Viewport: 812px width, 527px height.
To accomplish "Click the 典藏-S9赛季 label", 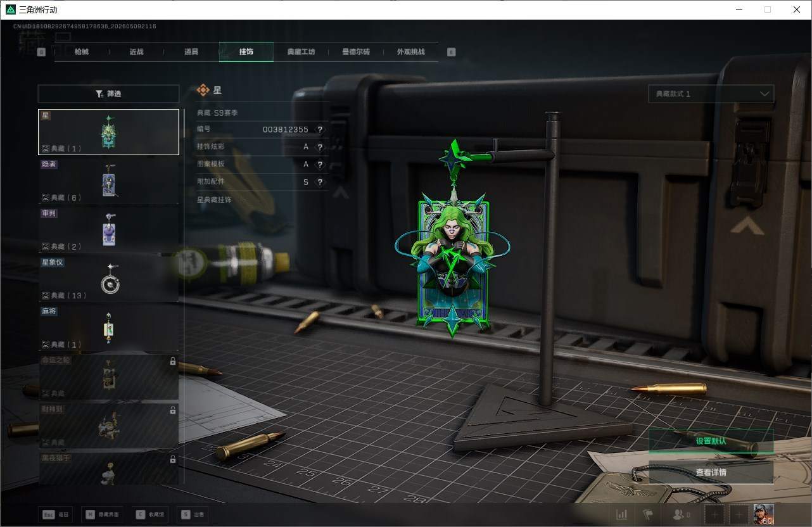I will [217, 113].
